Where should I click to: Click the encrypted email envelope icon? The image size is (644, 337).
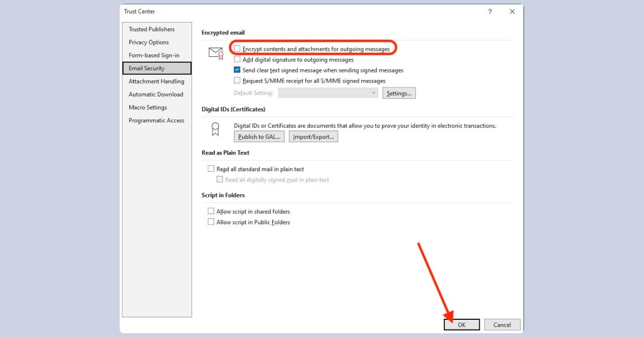[215, 52]
